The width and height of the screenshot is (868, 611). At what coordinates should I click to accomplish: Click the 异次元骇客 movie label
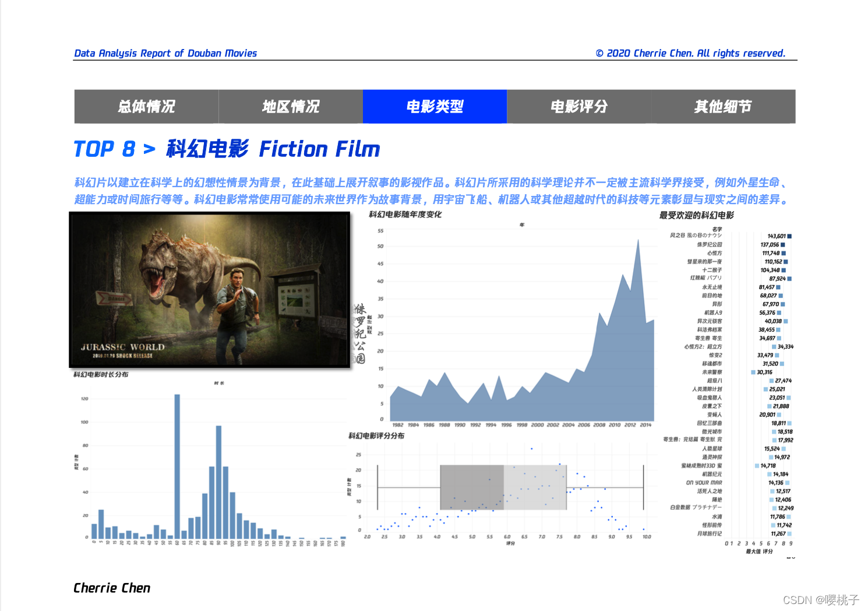[x=710, y=321]
